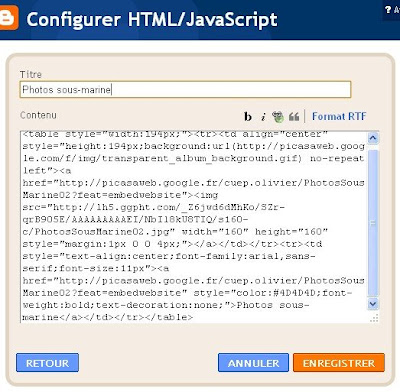Click the text area scroll up arrow
The width and height of the screenshot is (400, 392).
coord(373,138)
